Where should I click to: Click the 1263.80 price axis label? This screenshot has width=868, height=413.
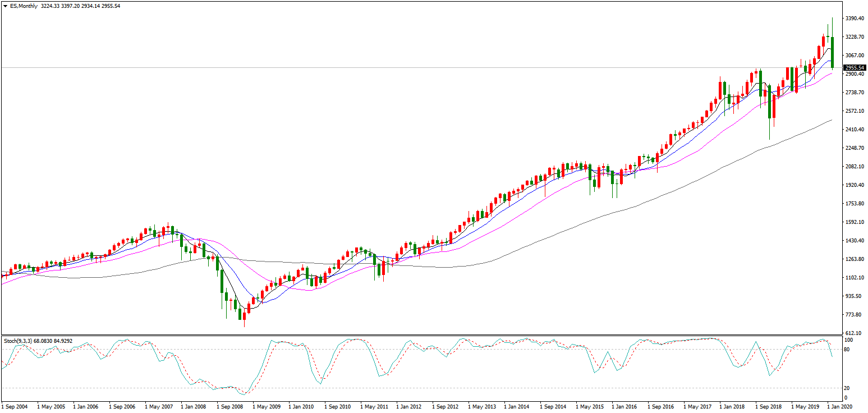855,259
